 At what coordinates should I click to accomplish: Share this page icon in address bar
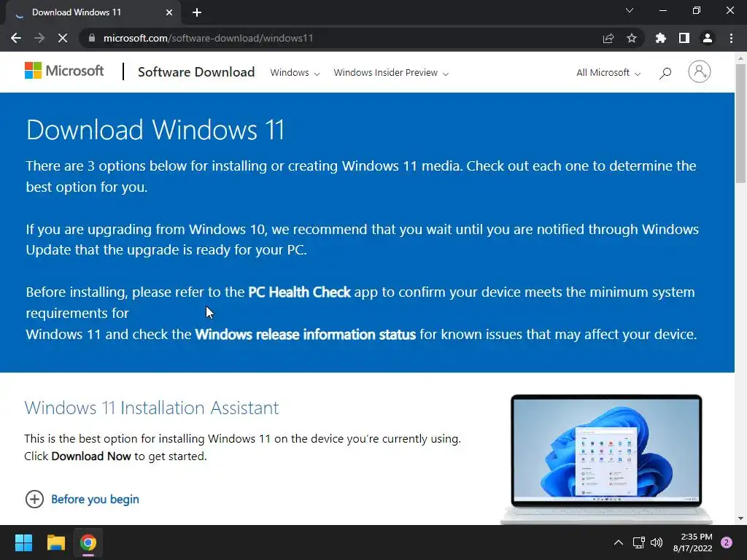608,38
